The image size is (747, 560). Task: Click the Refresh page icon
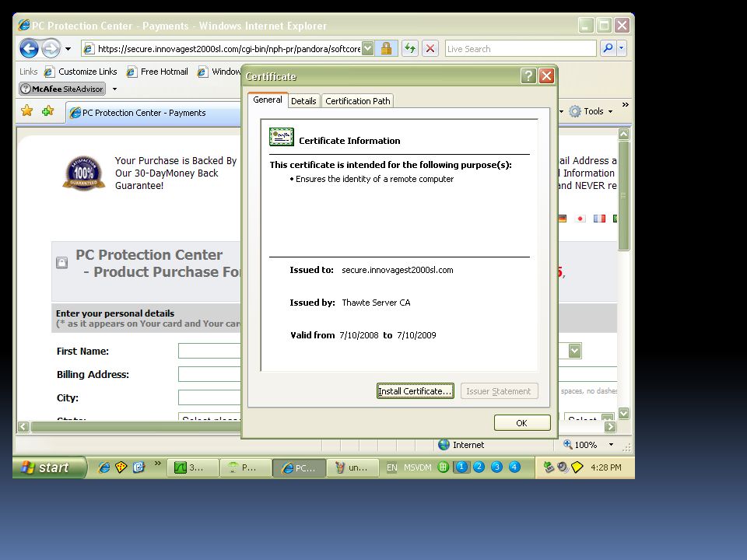410,48
